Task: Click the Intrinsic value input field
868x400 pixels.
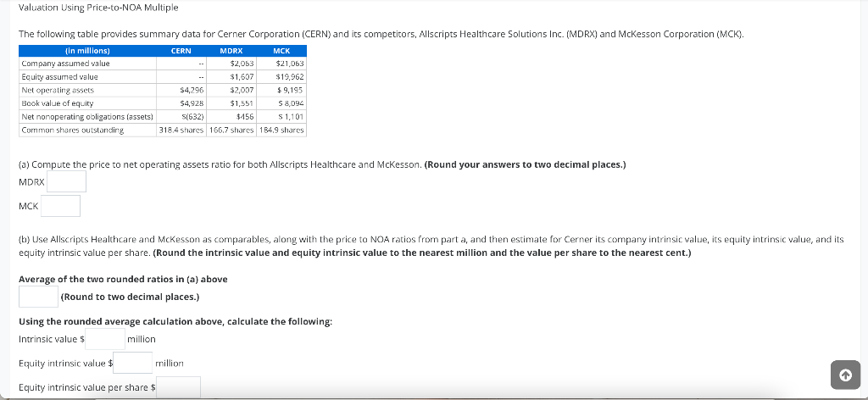Action: (x=105, y=339)
